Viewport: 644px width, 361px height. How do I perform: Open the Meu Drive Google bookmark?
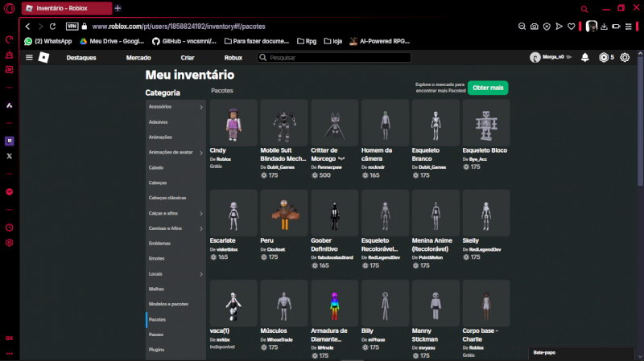pos(112,41)
